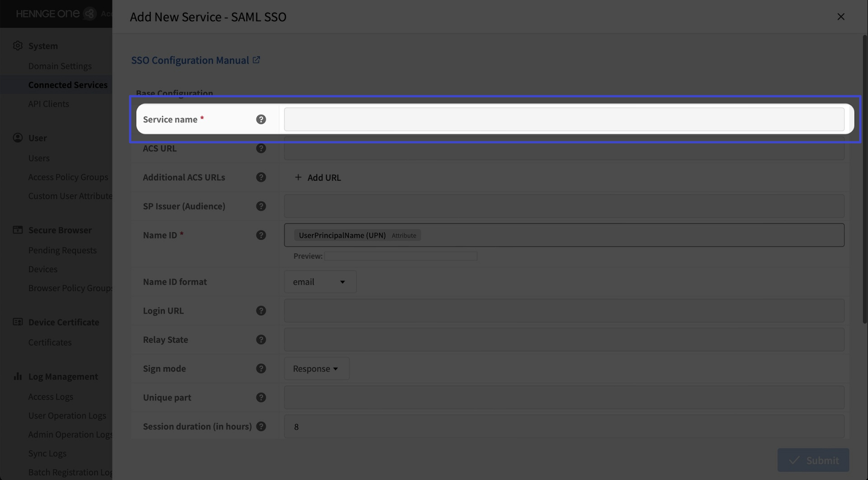Image resolution: width=868 pixels, height=480 pixels.
Task: Click the dialog's vertical scrollbar
Action: (x=864, y=179)
